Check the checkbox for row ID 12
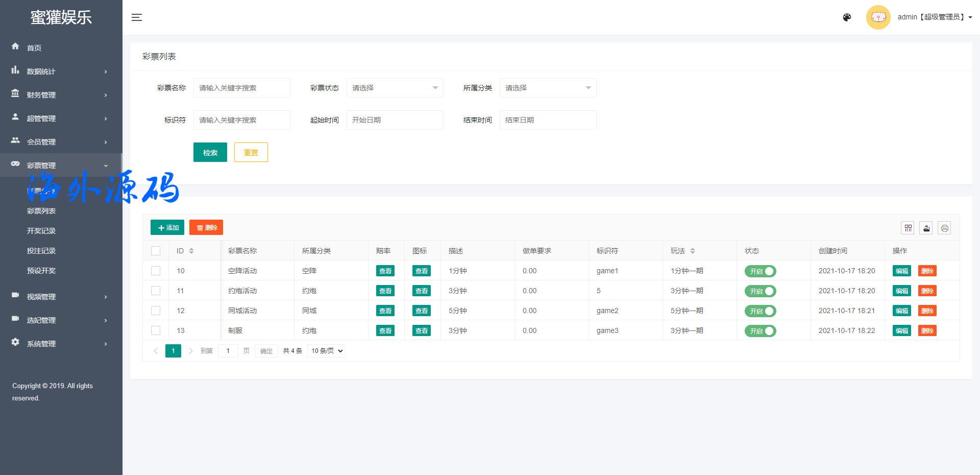980x475 pixels. (156, 311)
